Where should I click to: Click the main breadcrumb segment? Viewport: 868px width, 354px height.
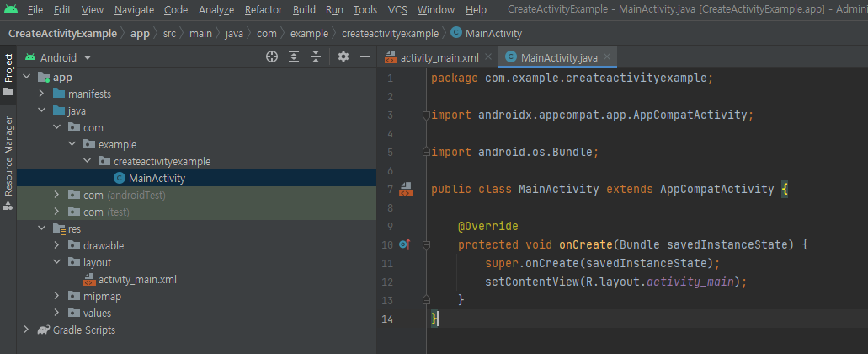pyautogui.click(x=200, y=33)
